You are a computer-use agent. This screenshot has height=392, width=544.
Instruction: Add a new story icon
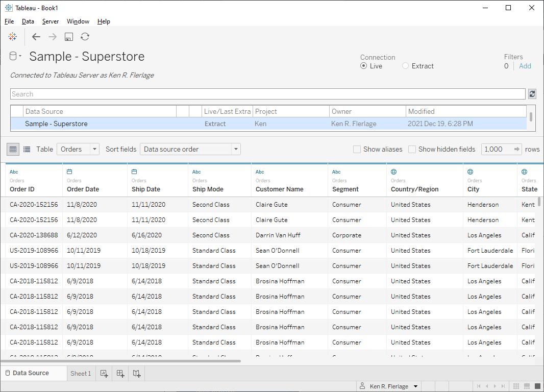[137, 373]
